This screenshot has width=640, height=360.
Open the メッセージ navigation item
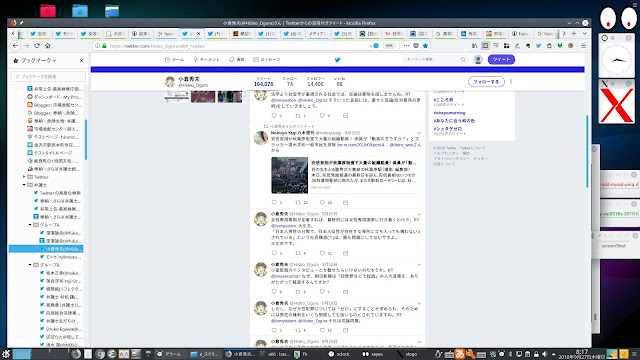(267, 60)
